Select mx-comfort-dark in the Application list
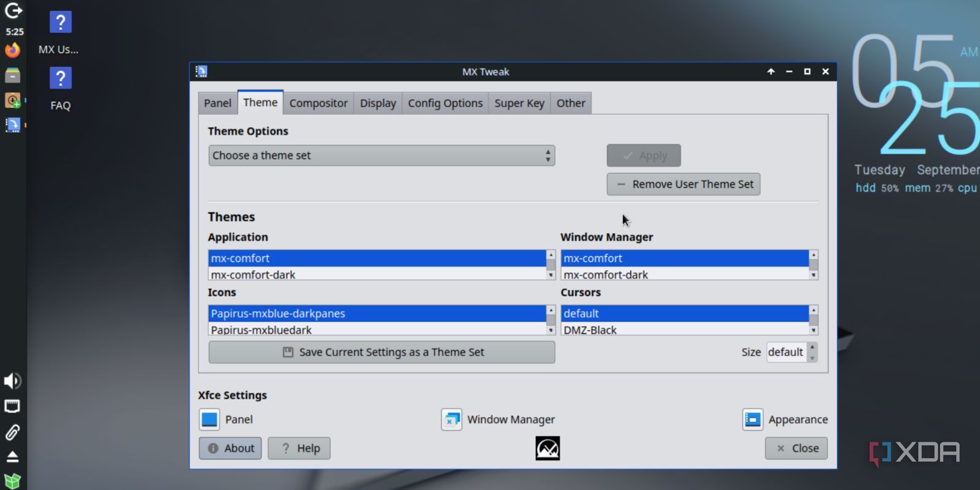Screen dimensions: 980x490 tap(377, 274)
